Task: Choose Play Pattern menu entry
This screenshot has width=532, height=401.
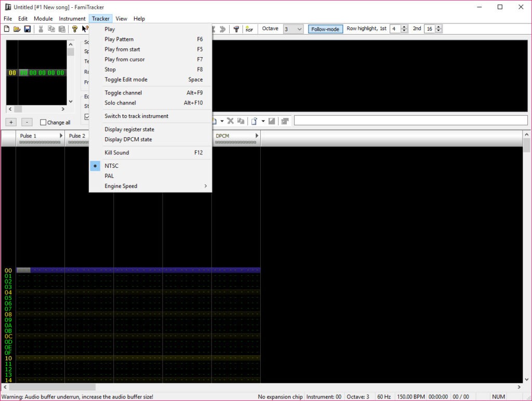Action: 150,39
